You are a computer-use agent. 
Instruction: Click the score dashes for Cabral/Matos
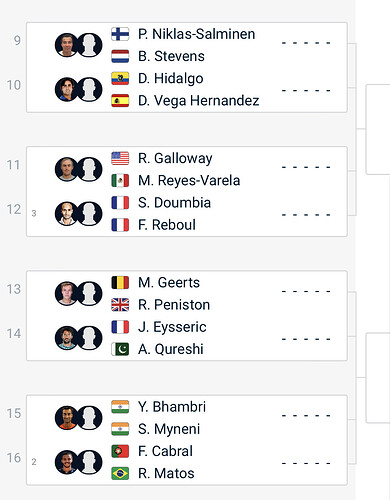pyautogui.click(x=306, y=463)
